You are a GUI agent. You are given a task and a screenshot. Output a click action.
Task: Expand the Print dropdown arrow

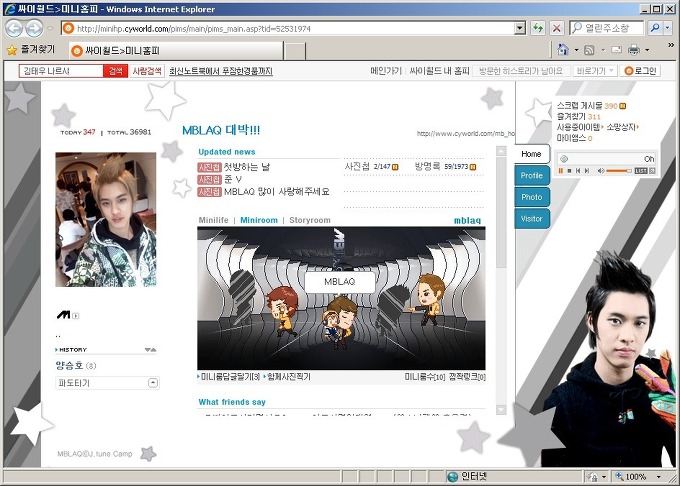[647, 50]
